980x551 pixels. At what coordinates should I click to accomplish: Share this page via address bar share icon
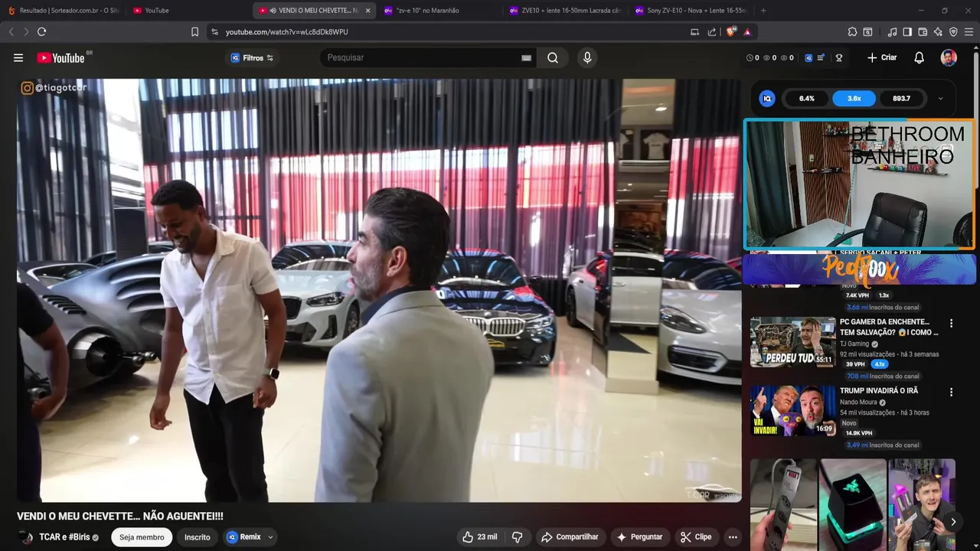(x=712, y=31)
